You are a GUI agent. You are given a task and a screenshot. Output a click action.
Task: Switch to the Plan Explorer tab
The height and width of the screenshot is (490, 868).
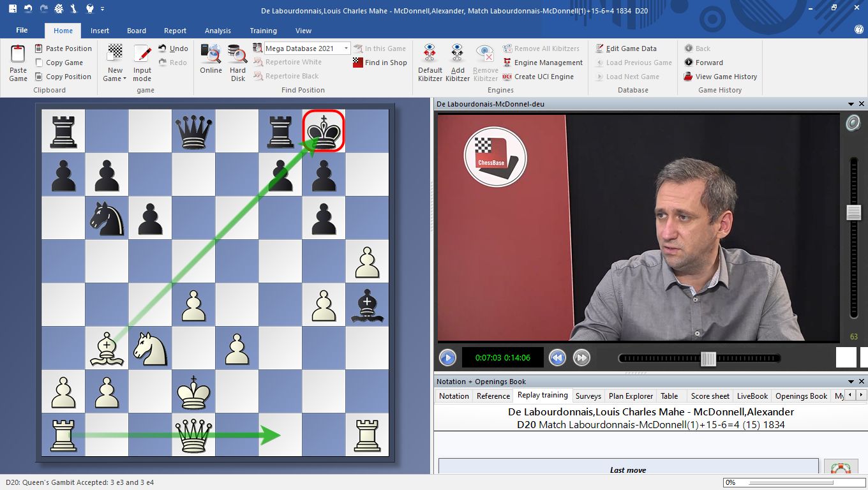(631, 396)
